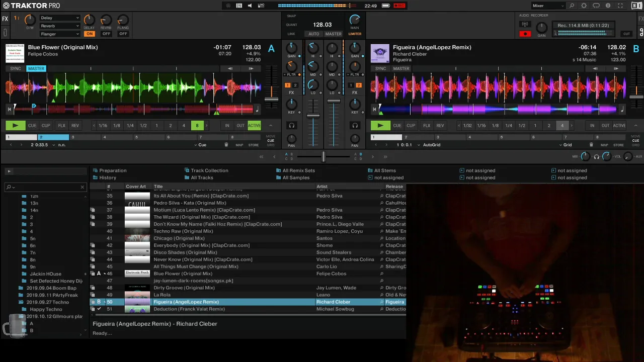Sort by the Release column header
Screen dimensions: 644x362
coord(395,187)
